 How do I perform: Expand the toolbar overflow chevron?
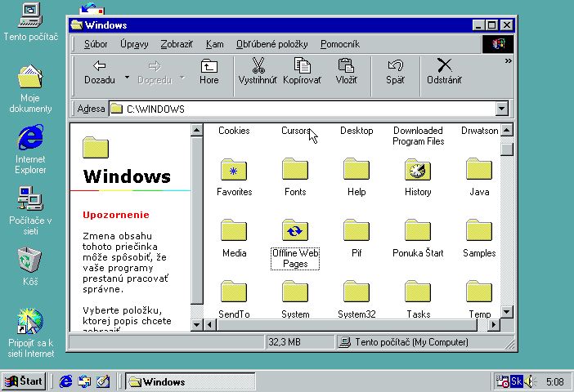508,60
